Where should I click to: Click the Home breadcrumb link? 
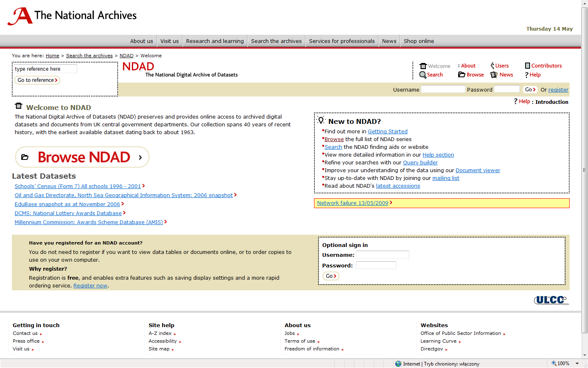tap(52, 56)
